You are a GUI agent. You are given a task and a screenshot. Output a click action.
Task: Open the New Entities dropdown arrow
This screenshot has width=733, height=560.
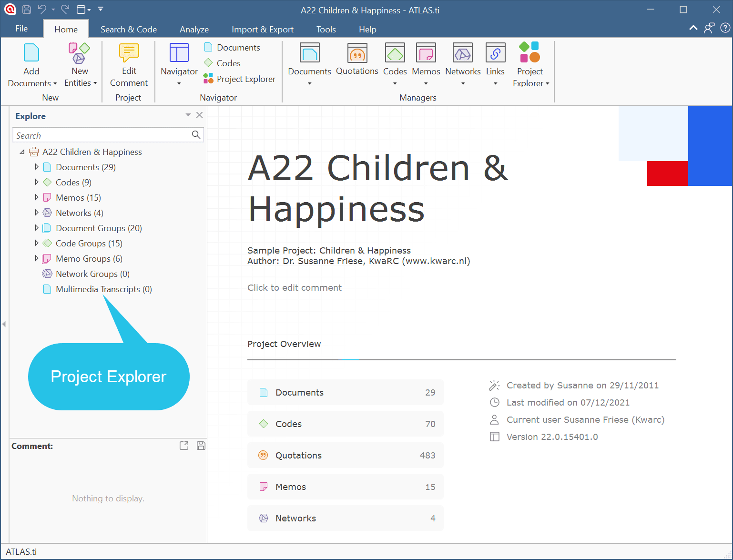tap(95, 83)
